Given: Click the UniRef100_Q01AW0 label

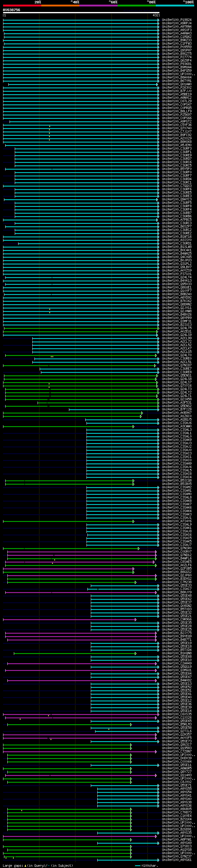Looking at the screenshot, I should pyautogui.click(x=177, y=84).
